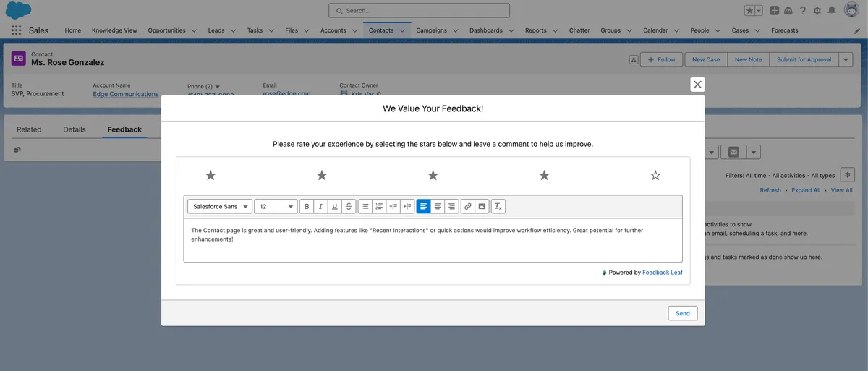
Task: Expand the Opportunities tab menu chevron
Action: tap(193, 30)
